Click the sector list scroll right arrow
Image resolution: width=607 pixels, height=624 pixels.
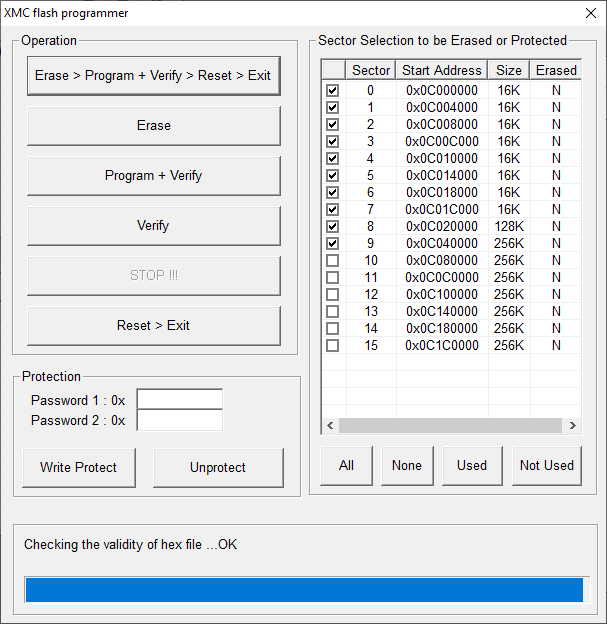click(x=572, y=425)
